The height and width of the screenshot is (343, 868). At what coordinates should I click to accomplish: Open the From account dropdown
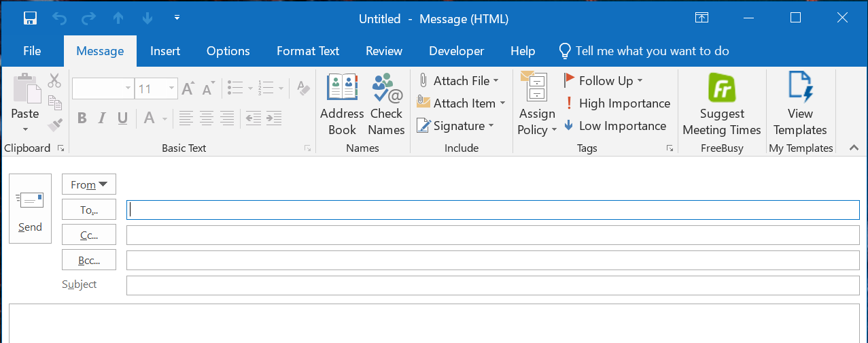(89, 184)
